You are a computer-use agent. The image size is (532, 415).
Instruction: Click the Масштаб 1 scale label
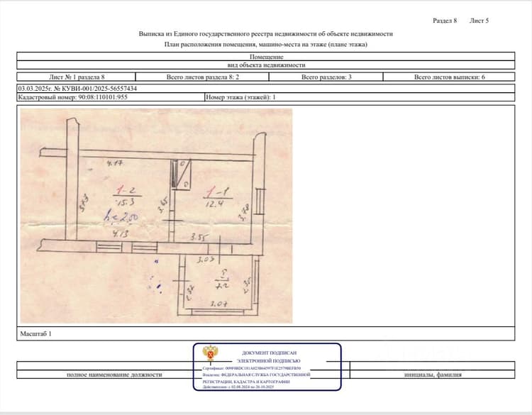[35, 334]
